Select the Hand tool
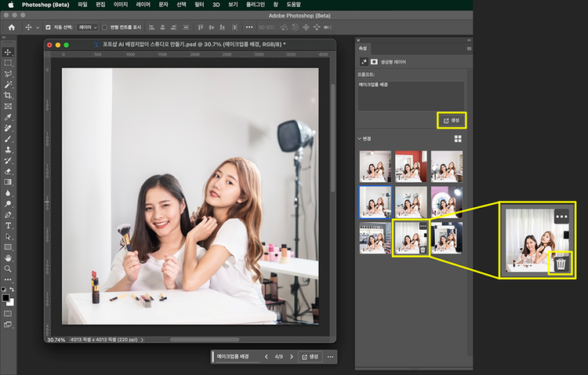 tap(8, 257)
